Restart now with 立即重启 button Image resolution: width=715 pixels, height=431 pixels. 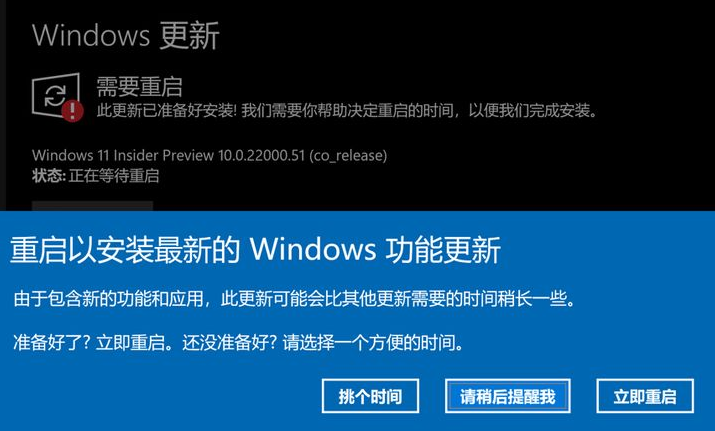pyautogui.click(x=645, y=396)
